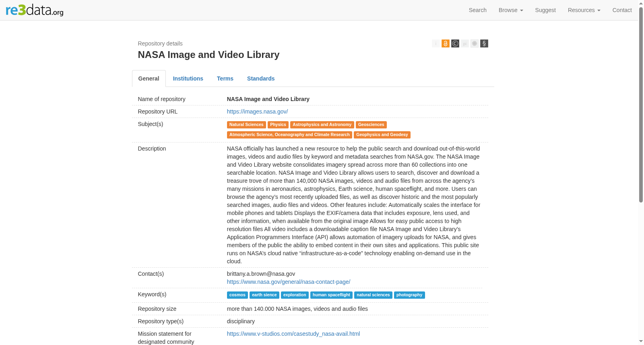The image size is (644, 345).
Task: Click the cosmos keyword tag
Action: 237,295
